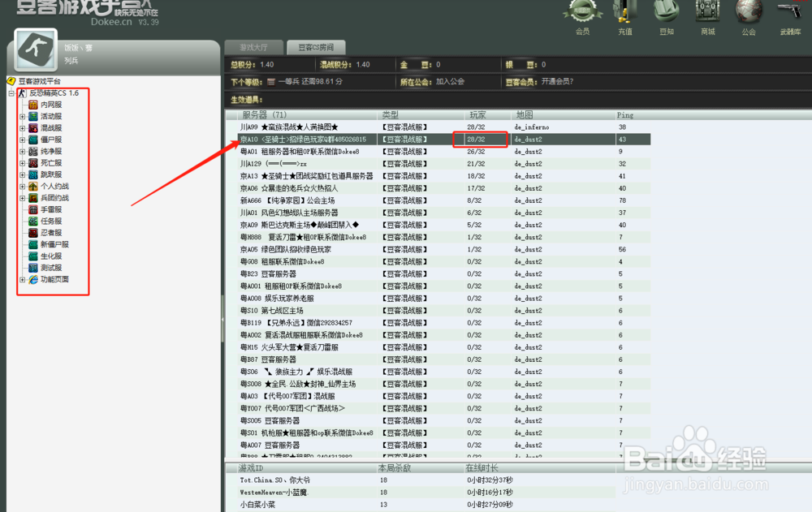Sort by the 地图 column header
The image size is (812, 512).
click(563, 115)
